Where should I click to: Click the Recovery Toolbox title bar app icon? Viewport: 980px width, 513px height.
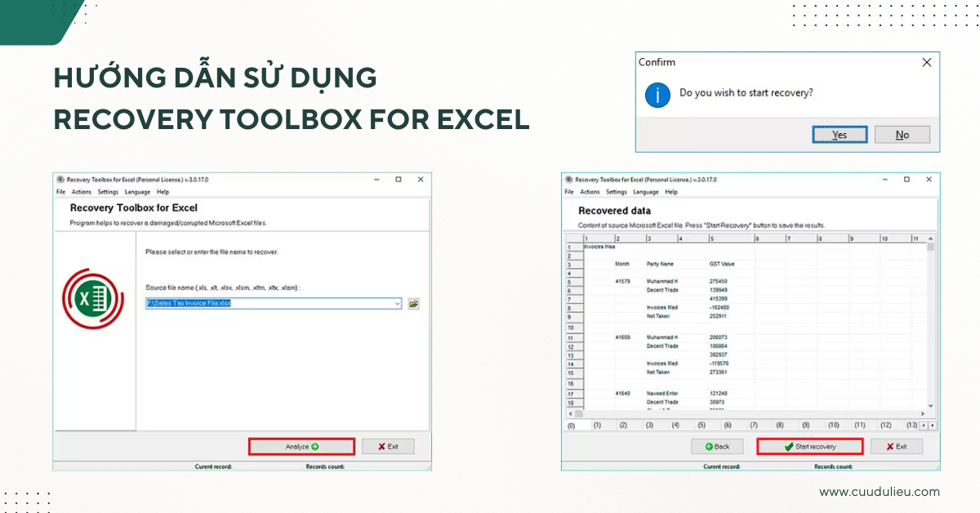coord(60,180)
